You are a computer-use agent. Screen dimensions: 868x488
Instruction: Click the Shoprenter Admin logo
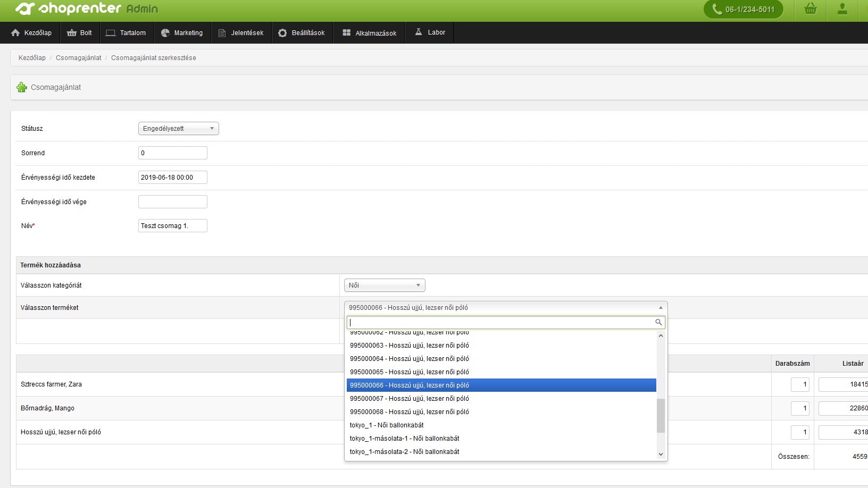pyautogui.click(x=87, y=9)
